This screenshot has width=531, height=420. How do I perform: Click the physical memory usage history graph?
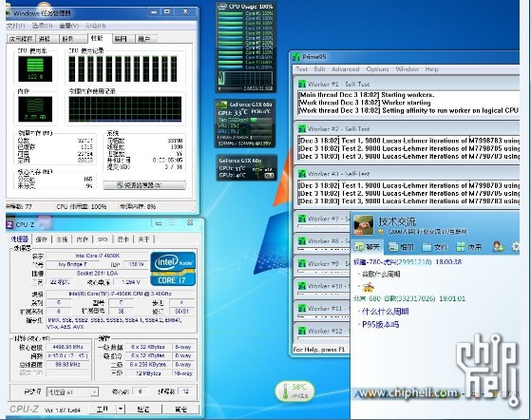click(x=125, y=109)
